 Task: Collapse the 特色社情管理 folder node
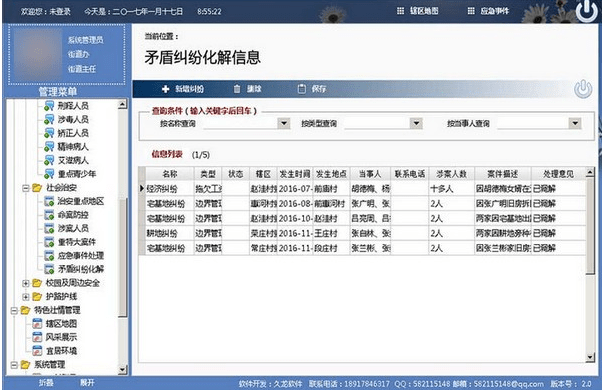[14, 311]
